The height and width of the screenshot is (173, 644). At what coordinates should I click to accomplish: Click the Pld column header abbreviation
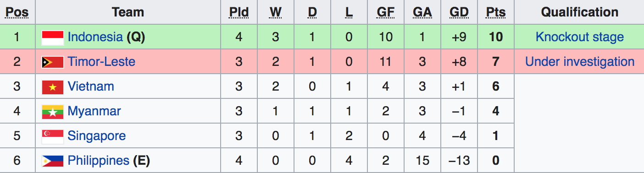pyautogui.click(x=239, y=12)
